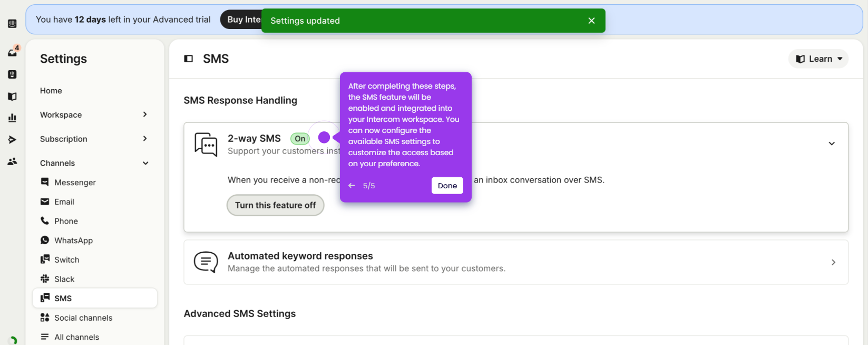Open the Outbound paper plane icon
The image size is (868, 345).
pos(12,140)
